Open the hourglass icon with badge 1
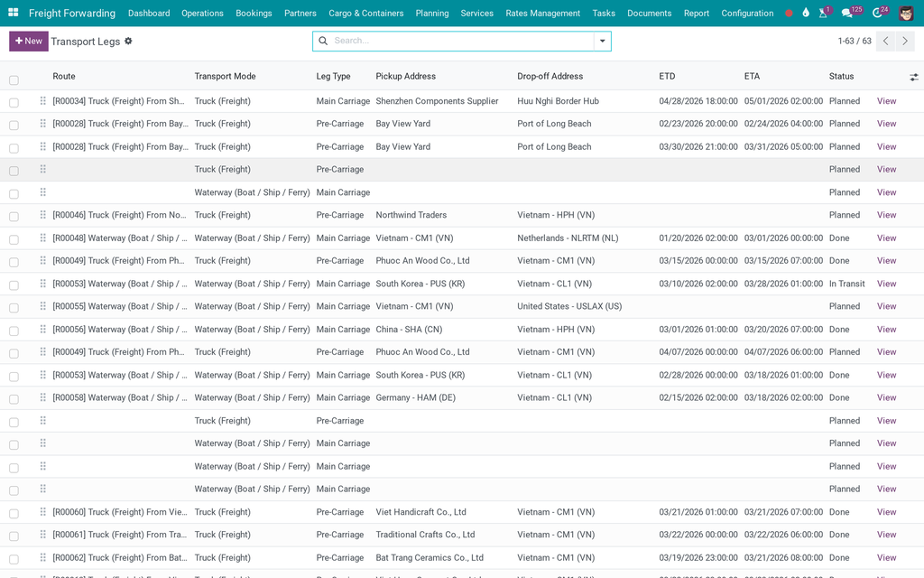This screenshot has width=924, height=578. pos(825,13)
